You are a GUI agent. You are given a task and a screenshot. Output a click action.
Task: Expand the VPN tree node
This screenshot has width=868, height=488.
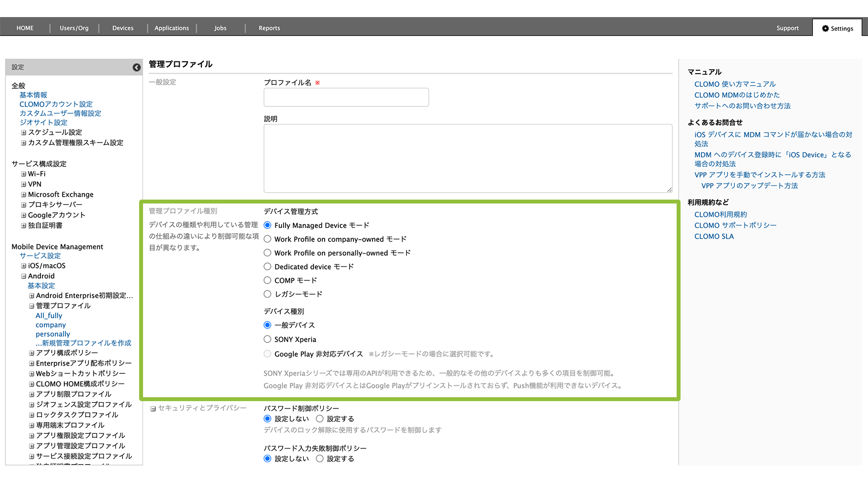[x=23, y=184]
